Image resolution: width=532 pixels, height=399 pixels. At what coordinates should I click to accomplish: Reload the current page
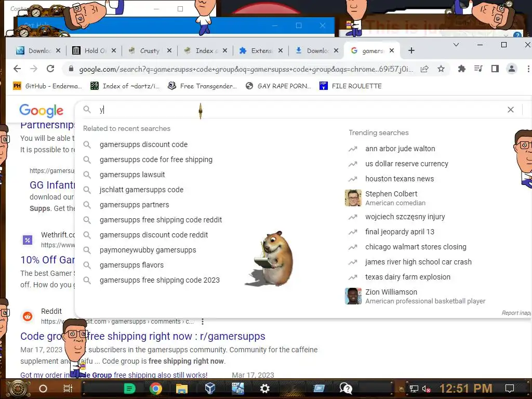50,69
